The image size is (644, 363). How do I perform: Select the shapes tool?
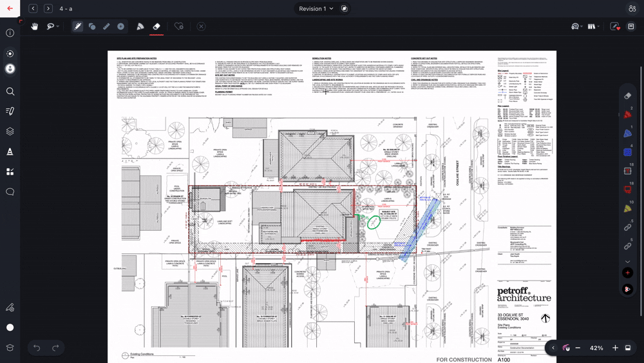92,26
